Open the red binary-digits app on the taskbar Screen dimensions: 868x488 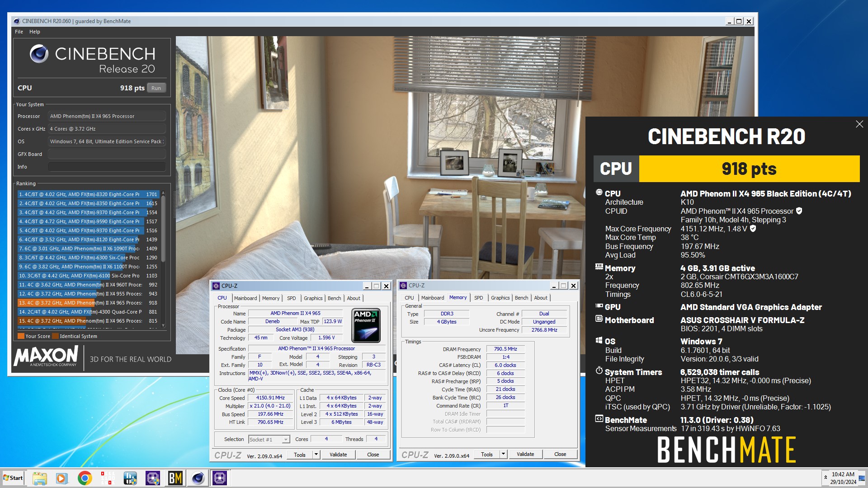tap(108, 478)
